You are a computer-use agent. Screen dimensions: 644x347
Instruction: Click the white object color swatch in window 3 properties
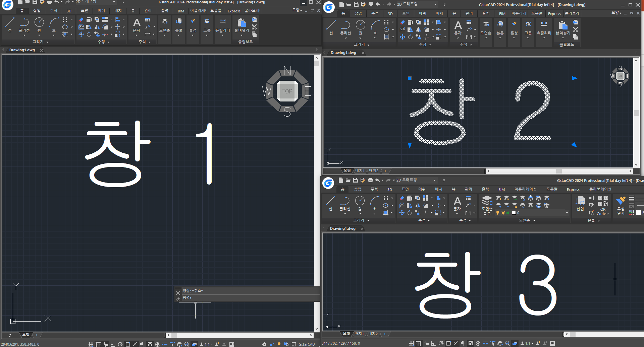click(639, 213)
